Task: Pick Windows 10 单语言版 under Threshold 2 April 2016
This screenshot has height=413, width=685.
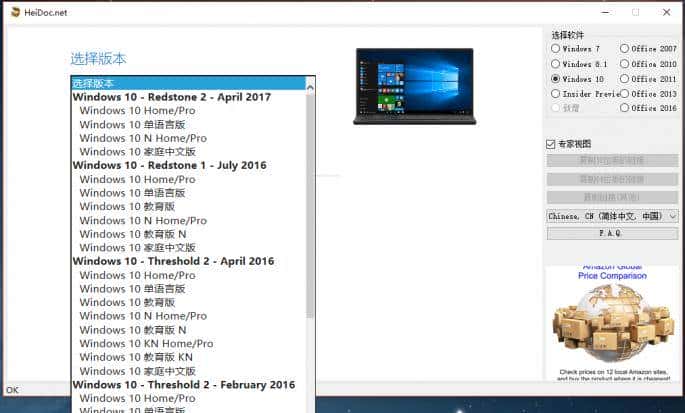Action: tap(132, 288)
